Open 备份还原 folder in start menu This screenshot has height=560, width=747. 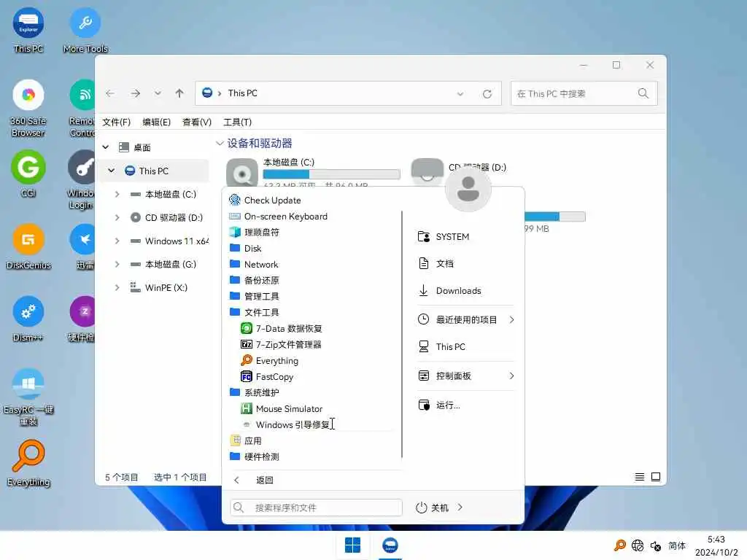255,280
